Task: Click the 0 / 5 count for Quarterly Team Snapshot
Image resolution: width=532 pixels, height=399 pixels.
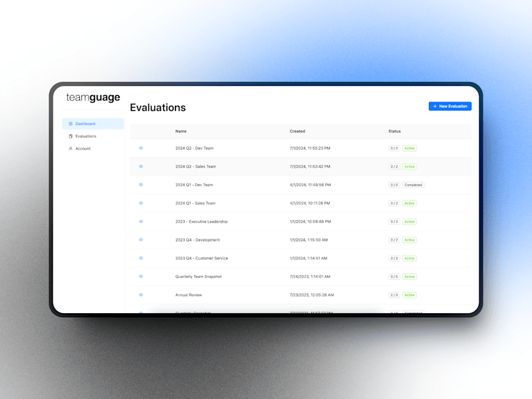Action: pyautogui.click(x=394, y=277)
